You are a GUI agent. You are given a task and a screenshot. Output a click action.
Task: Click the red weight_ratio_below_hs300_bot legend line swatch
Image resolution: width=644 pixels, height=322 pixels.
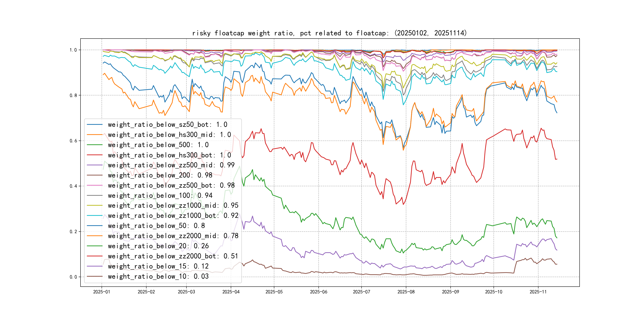tap(94, 155)
